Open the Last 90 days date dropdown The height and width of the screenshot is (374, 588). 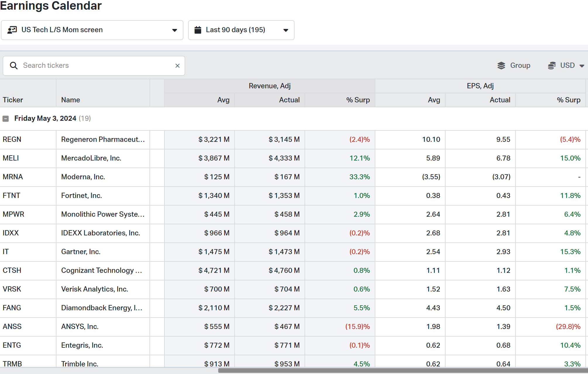click(241, 30)
